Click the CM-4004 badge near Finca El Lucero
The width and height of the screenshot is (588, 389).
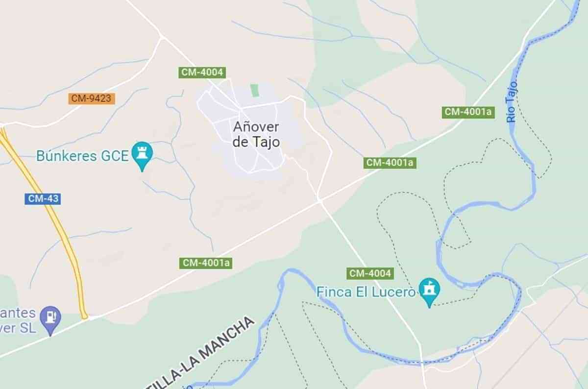(x=370, y=273)
